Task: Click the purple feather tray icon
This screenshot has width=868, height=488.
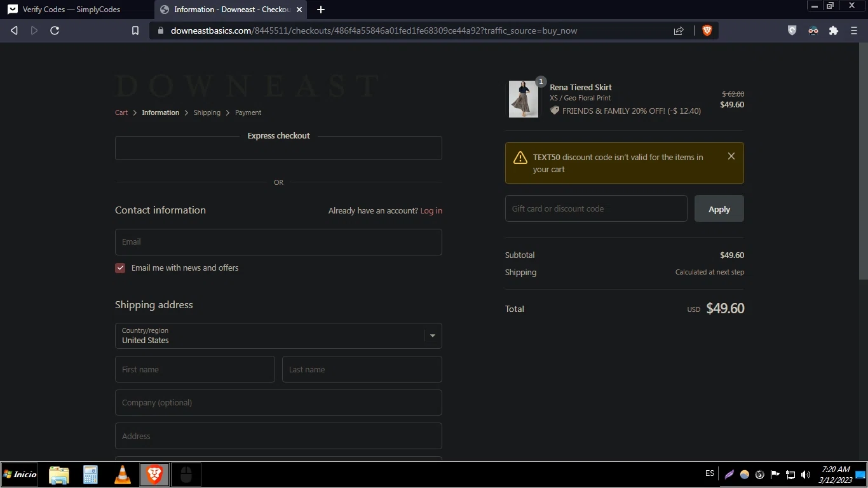Action: (729, 475)
